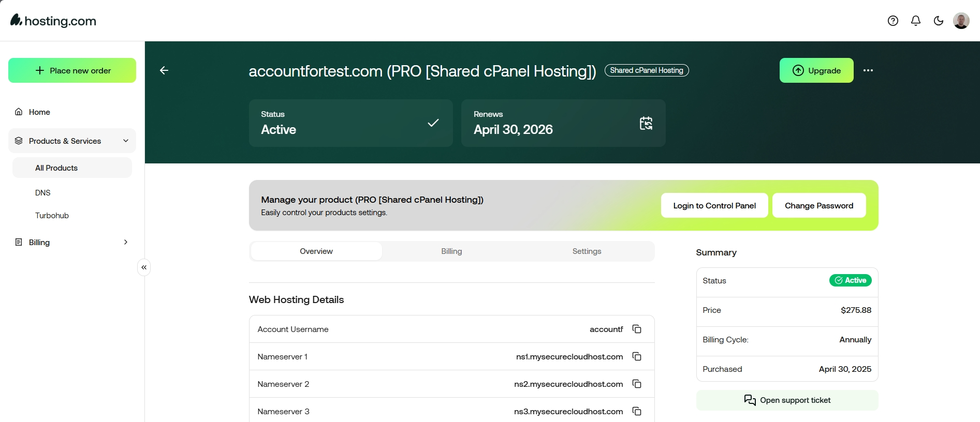Click the Shared cPanel Hosting badge
The width and height of the screenshot is (980, 422).
pos(647,70)
